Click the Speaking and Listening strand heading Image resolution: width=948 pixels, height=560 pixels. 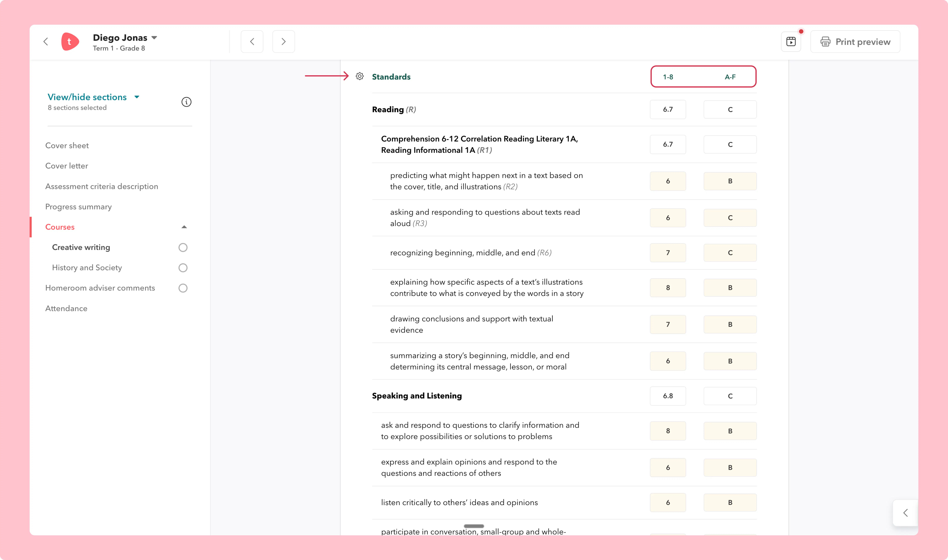(417, 396)
